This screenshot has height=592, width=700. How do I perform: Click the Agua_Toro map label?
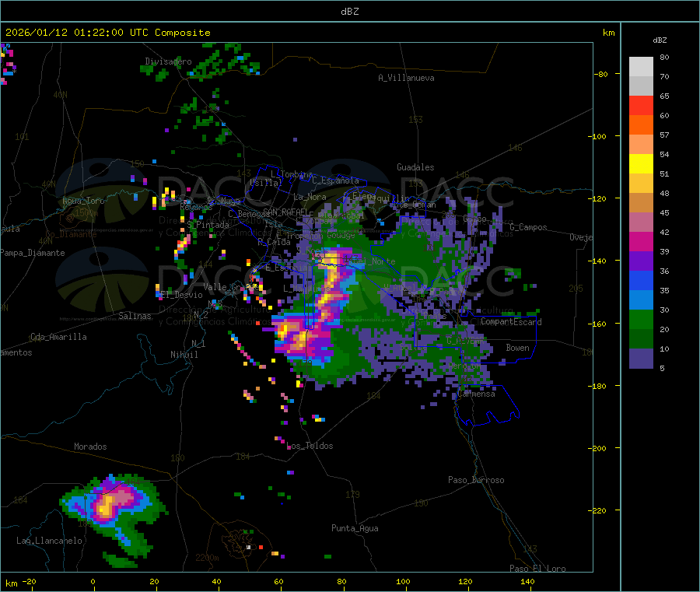(x=83, y=201)
